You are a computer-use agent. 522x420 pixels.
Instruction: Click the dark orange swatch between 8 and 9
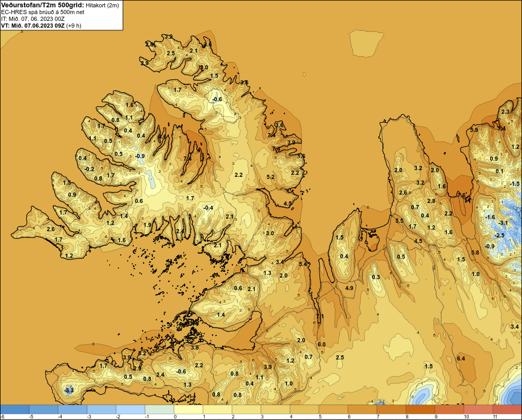point(420,409)
